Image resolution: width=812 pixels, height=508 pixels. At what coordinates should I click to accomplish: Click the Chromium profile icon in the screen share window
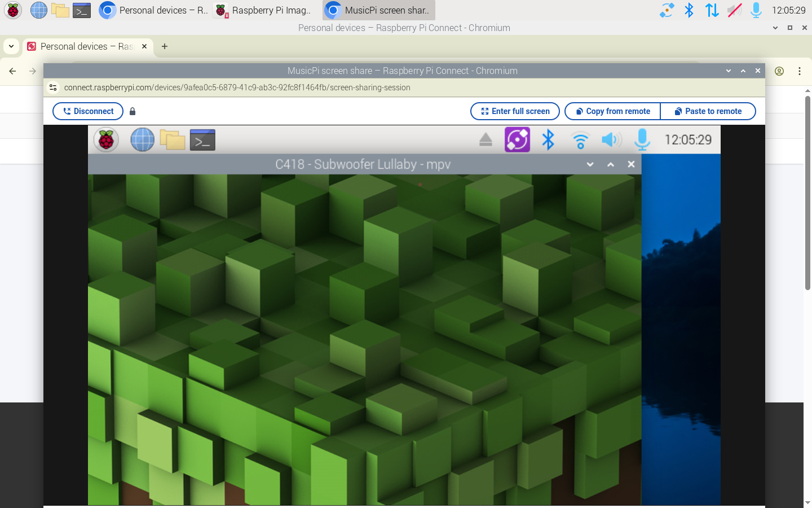coord(779,71)
